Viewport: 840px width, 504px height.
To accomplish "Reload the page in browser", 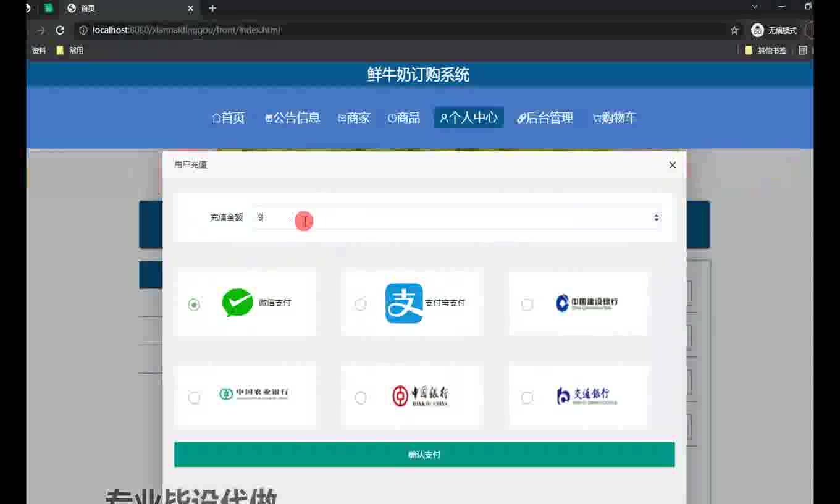I will [x=60, y=30].
